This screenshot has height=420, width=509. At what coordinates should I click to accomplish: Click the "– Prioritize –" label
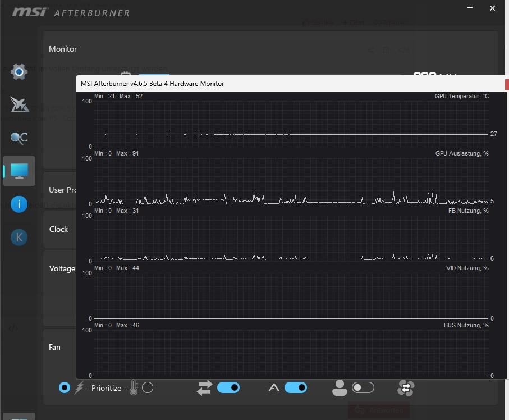tap(106, 388)
